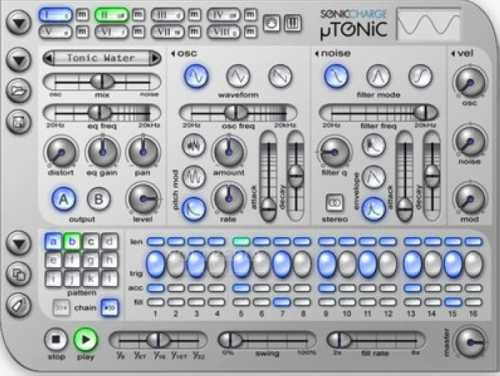Select noise pitch modulation mode
Image resolution: width=500 pixels, height=376 pixels.
point(194,145)
